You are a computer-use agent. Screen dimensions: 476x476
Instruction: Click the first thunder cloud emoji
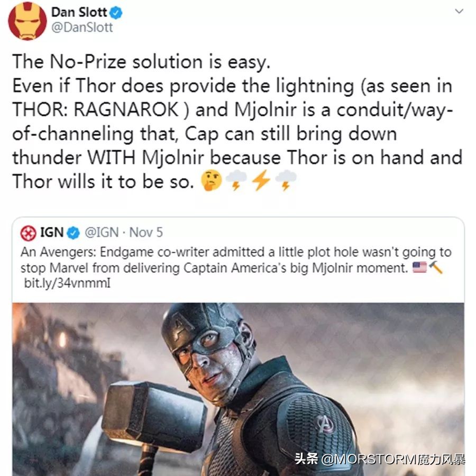tap(236, 180)
